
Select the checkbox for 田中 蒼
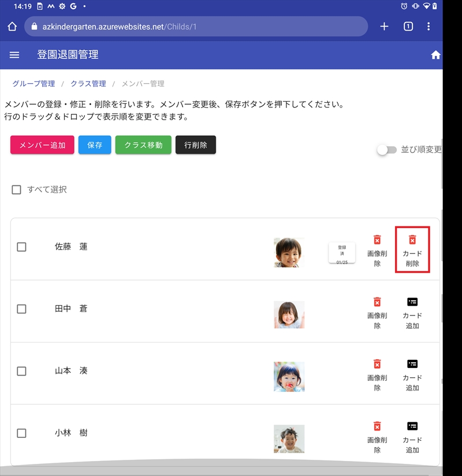(21, 309)
